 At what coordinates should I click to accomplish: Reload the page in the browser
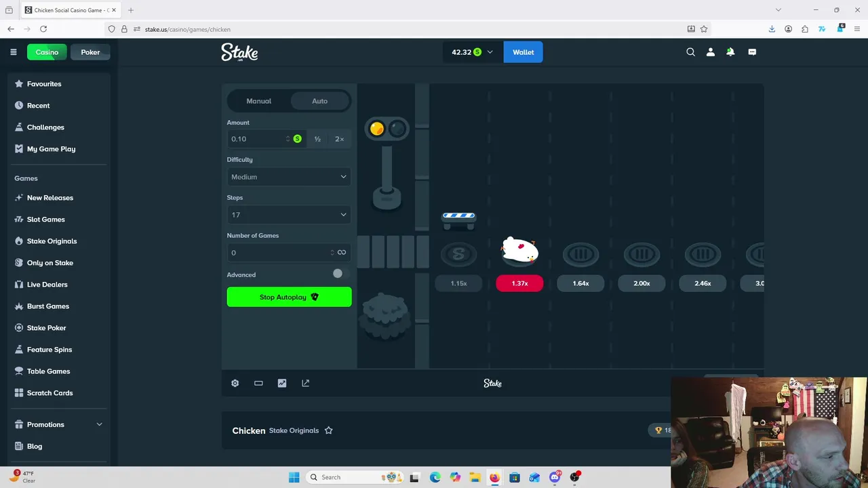pos(43,29)
